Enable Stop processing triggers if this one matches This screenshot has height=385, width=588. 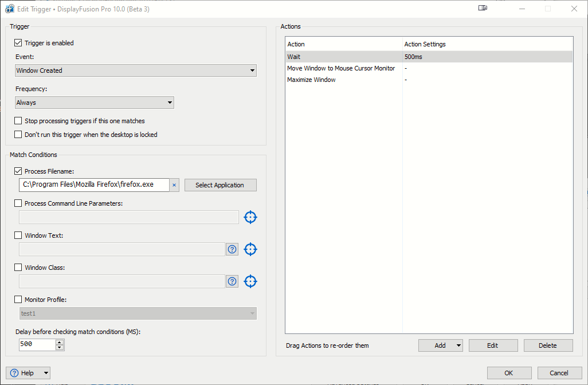tap(18, 121)
